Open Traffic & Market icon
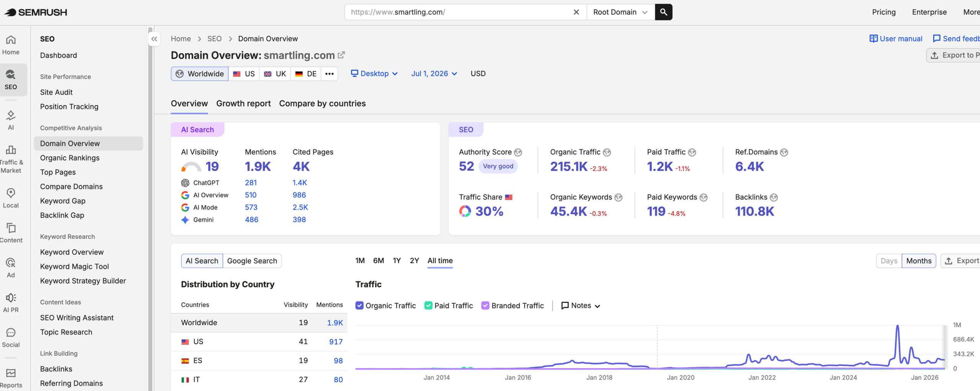Screen dimensions: 980x391 coord(11,150)
